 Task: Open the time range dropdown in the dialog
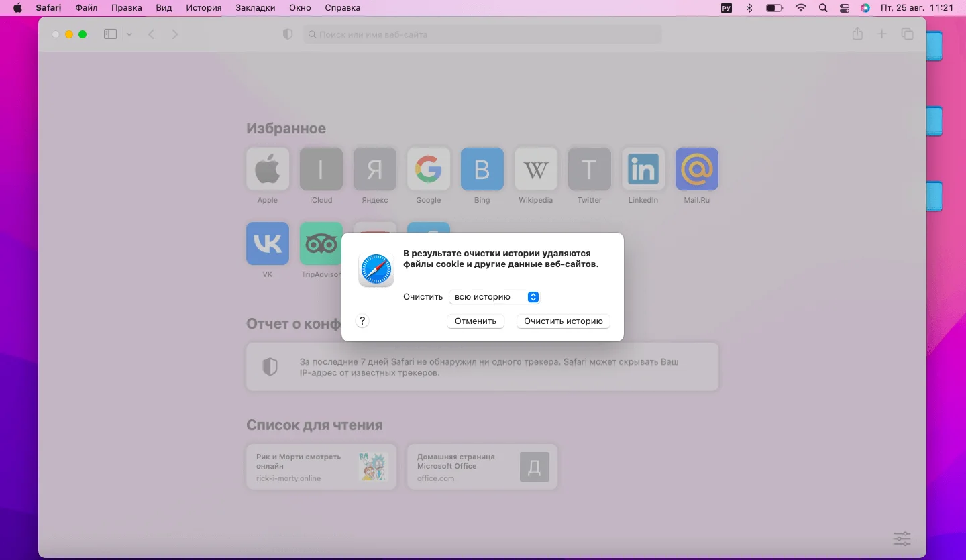coord(494,297)
